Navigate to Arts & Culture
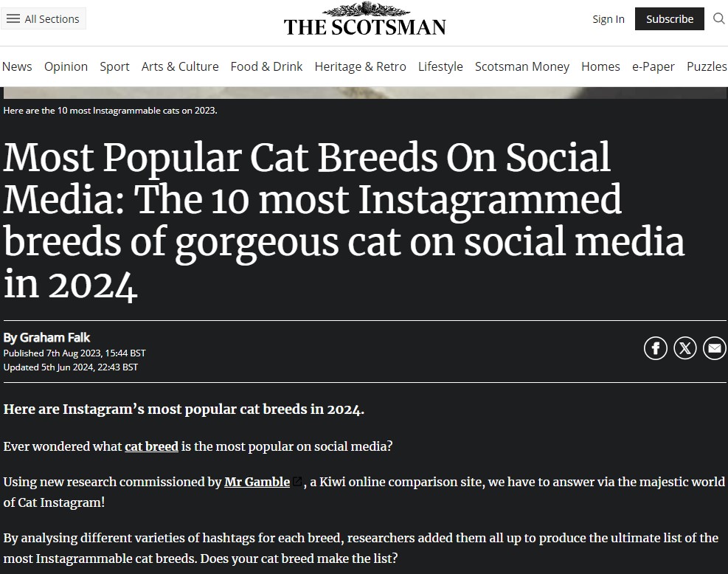The width and height of the screenshot is (728, 574). pyautogui.click(x=180, y=66)
